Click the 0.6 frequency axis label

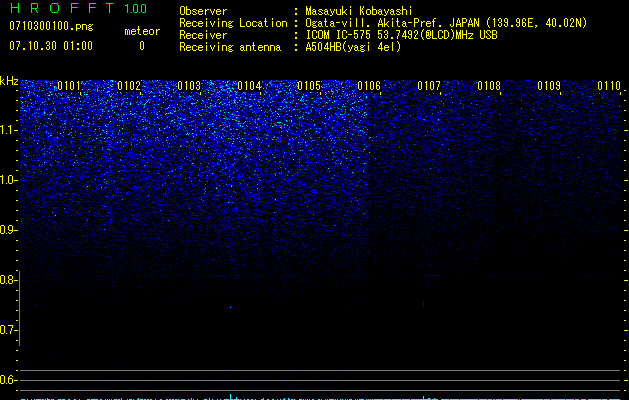click(8, 380)
